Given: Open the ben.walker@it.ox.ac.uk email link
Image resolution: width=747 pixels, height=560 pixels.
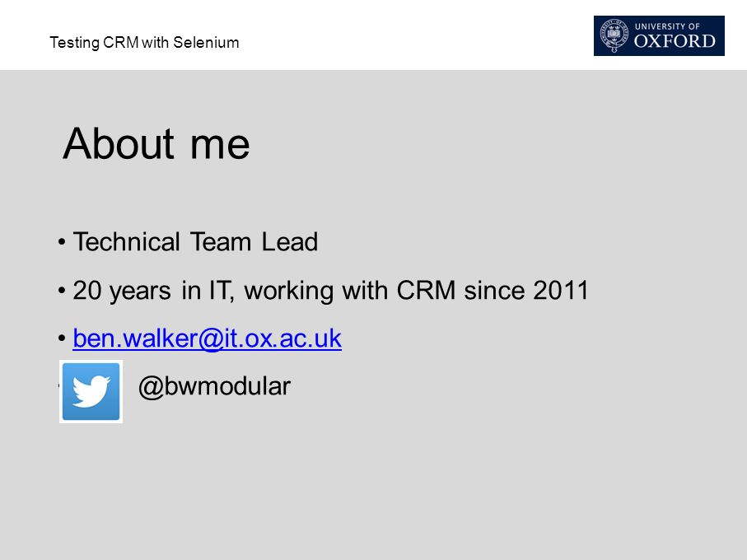Looking at the screenshot, I should (208, 338).
